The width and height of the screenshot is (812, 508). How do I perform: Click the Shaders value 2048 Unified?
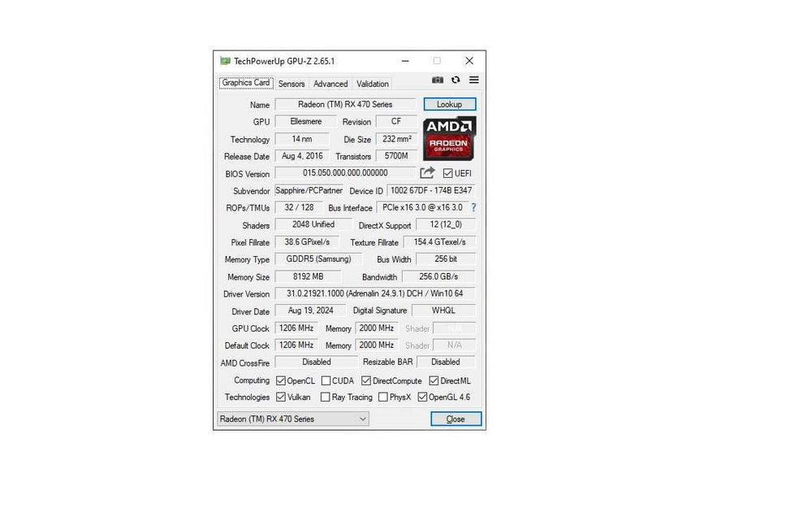click(x=313, y=224)
